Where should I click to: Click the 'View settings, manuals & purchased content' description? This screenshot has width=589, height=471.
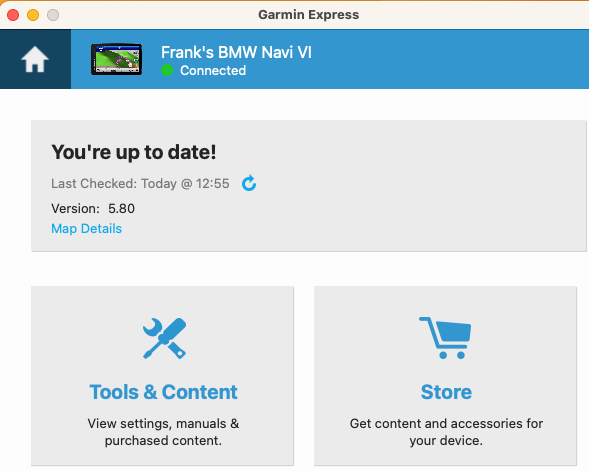coord(163,432)
